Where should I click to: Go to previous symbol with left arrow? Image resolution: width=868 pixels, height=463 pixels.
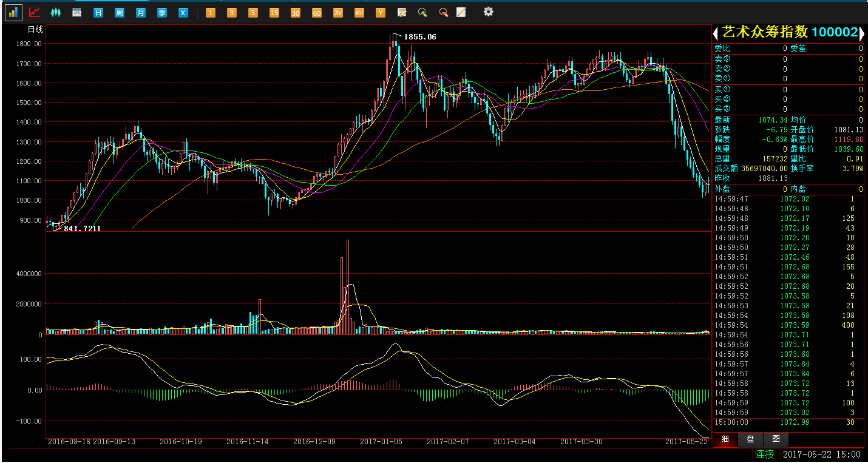(716, 33)
